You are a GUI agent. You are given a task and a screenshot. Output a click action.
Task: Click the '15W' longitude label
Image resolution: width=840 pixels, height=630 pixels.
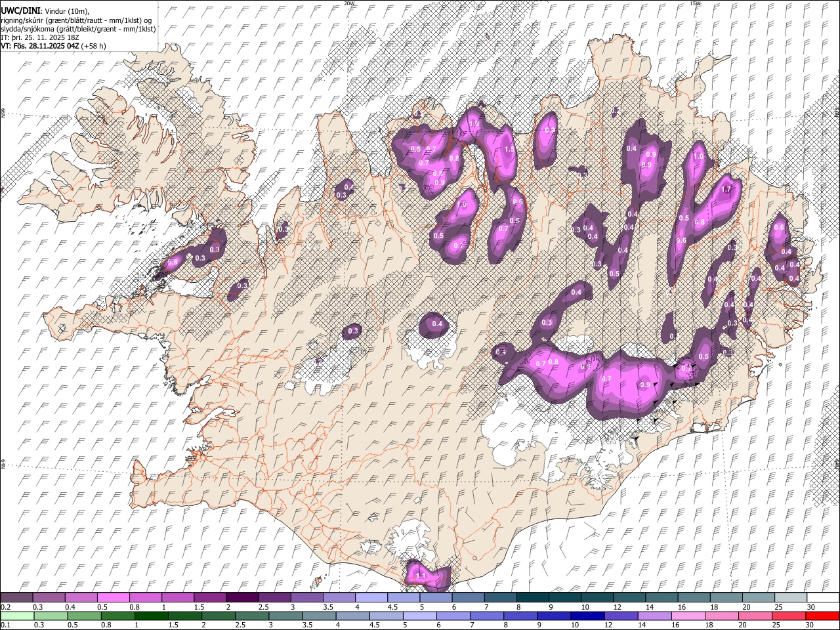[x=695, y=3]
